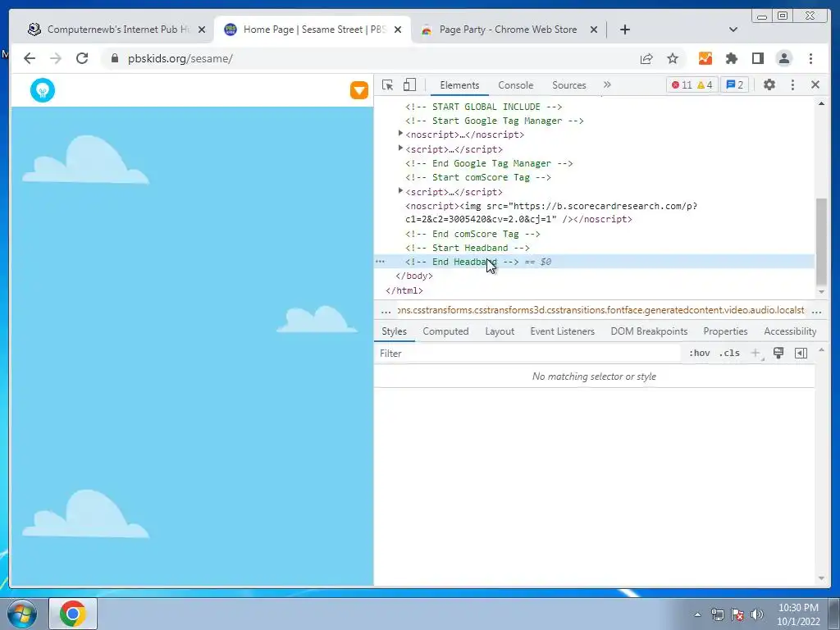Screen dimensions: 840x630
Task: Click the Elements tree vertical scrollbar thumb
Action: [821, 242]
